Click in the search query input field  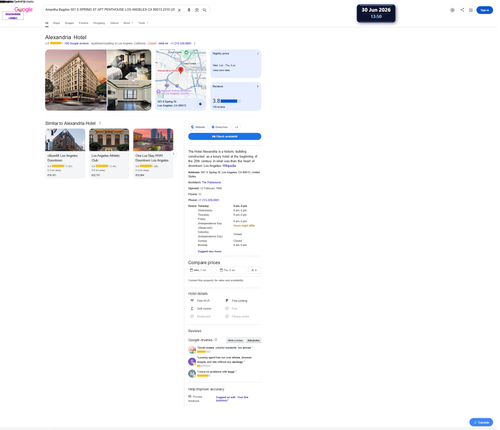[x=110, y=10]
